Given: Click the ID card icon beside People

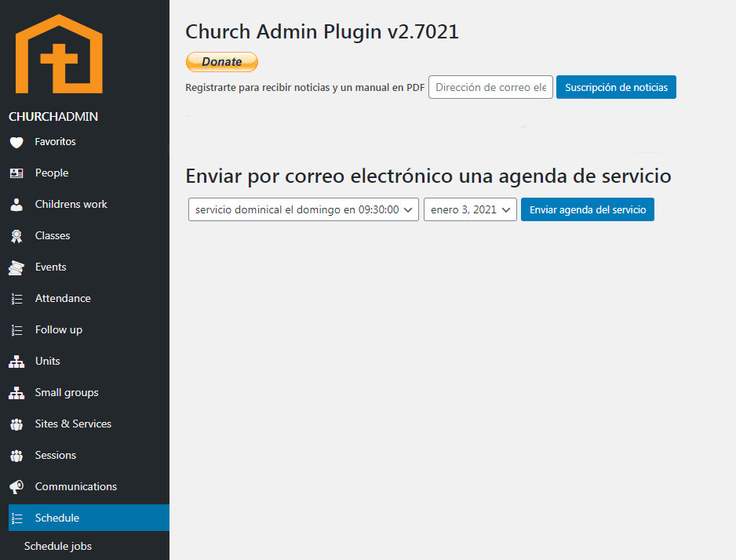Looking at the screenshot, I should (x=16, y=173).
